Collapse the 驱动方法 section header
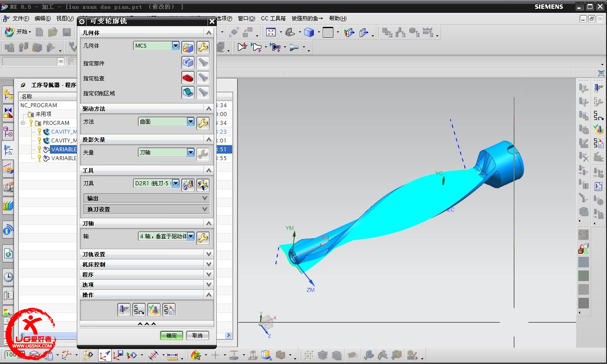 147,108
